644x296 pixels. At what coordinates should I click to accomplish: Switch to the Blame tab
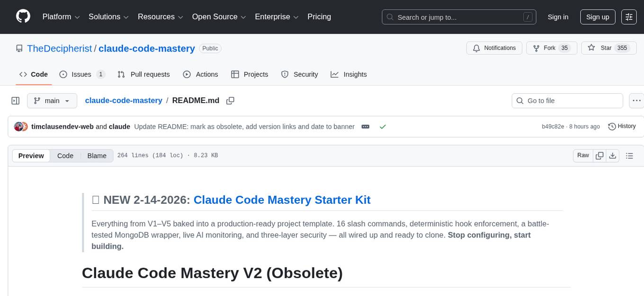click(x=97, y=156)
